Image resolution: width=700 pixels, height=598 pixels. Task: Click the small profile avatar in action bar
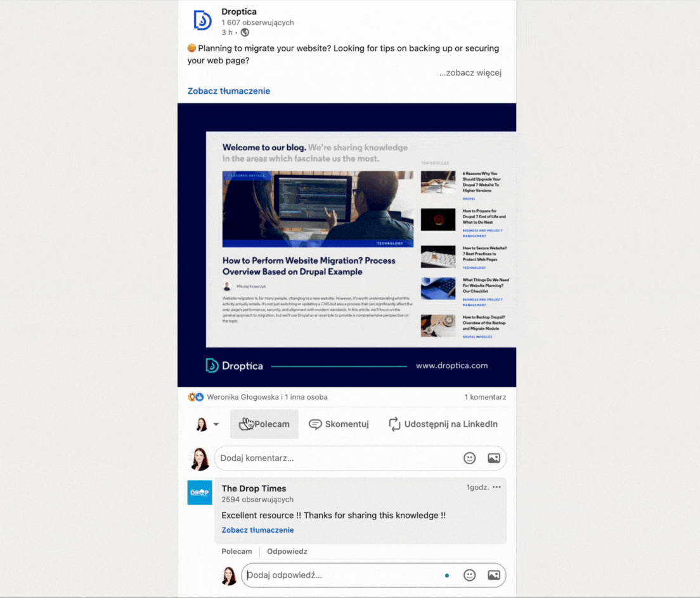pos(202,424)
